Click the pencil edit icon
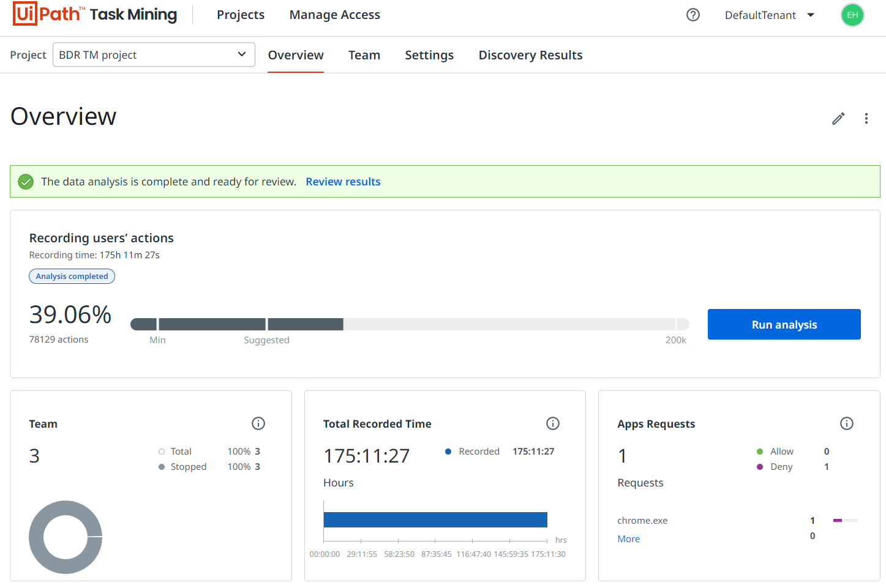The width and height of the screenshot is (886, 588). point(838,119)
